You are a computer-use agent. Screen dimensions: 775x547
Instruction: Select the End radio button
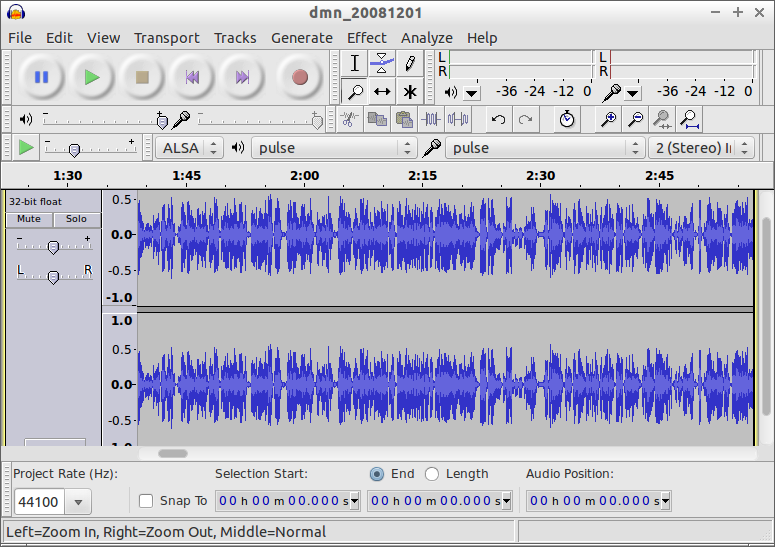[377, 474]
